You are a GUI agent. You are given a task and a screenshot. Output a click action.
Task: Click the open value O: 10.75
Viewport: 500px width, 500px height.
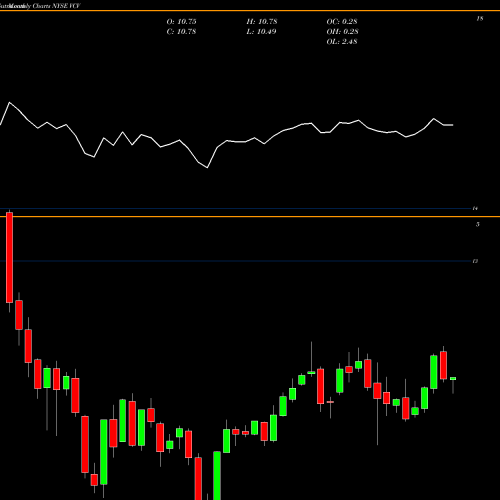pyautogui.click(x=181, y=22)
